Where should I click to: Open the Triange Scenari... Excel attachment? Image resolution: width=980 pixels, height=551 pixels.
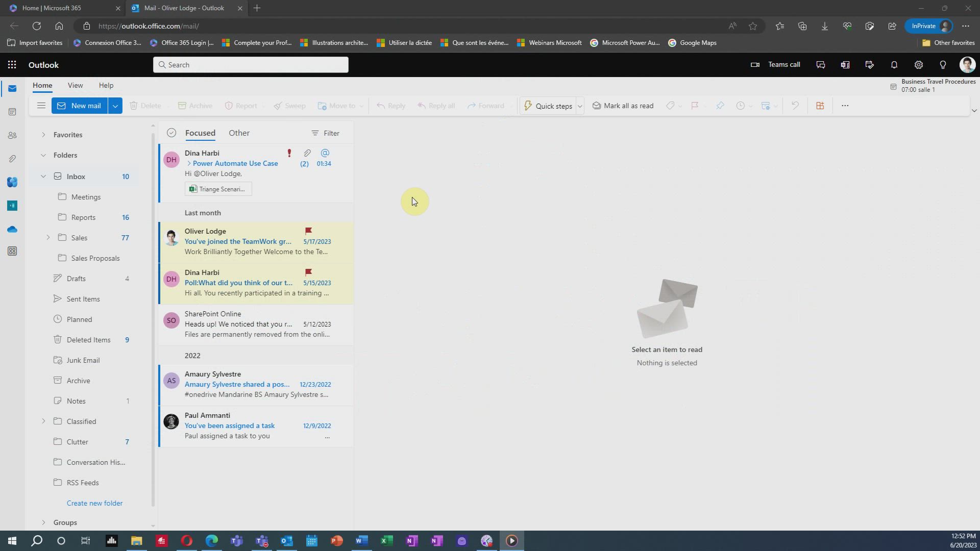(218, 189)
